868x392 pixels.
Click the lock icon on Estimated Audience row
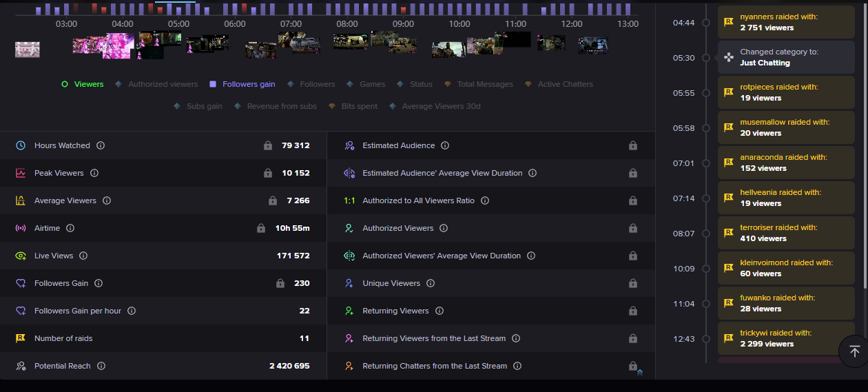pos(632,145)
